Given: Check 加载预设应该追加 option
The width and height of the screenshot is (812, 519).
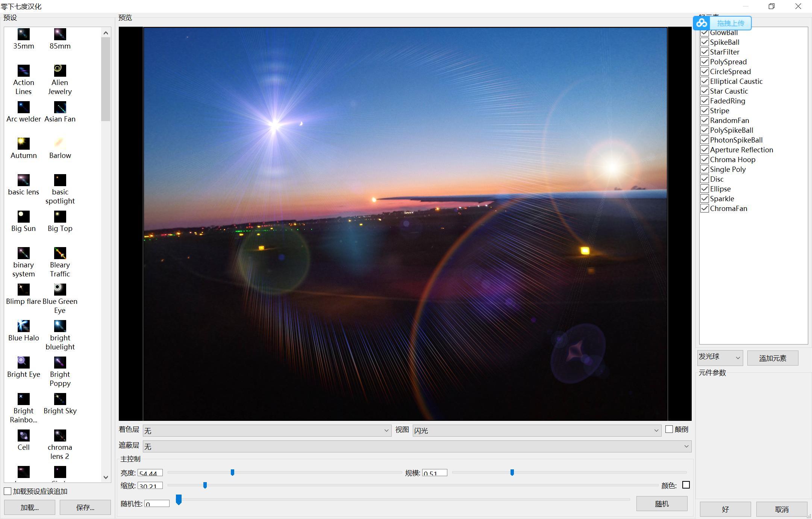Looking at the screenshot, I should coord(8,491).
